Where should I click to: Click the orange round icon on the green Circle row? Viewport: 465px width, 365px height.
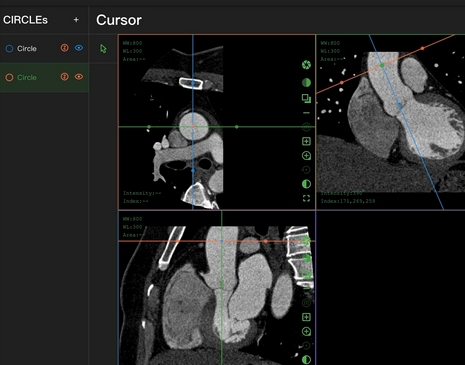[64, 77]
